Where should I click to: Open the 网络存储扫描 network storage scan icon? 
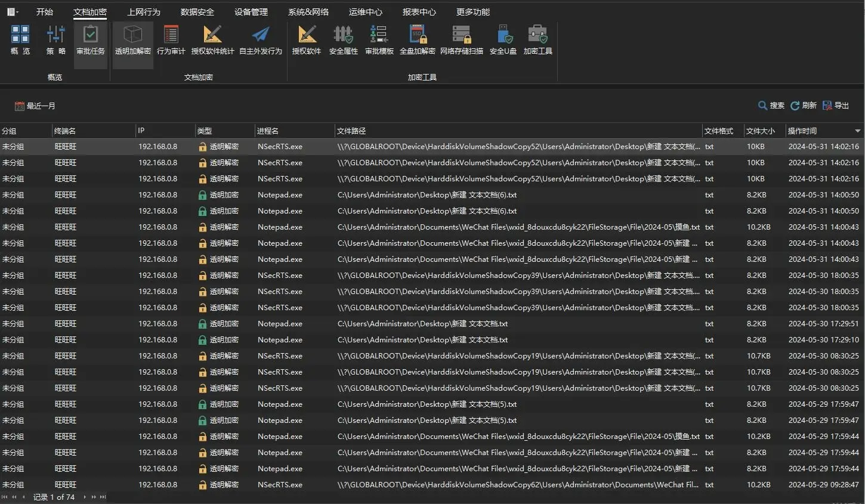point(462,35)
